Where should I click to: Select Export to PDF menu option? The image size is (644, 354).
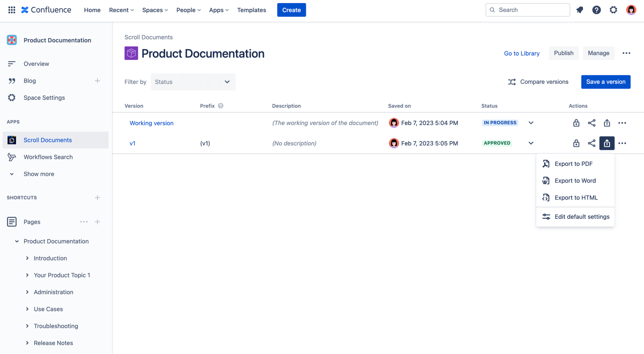tap(573, 164)
